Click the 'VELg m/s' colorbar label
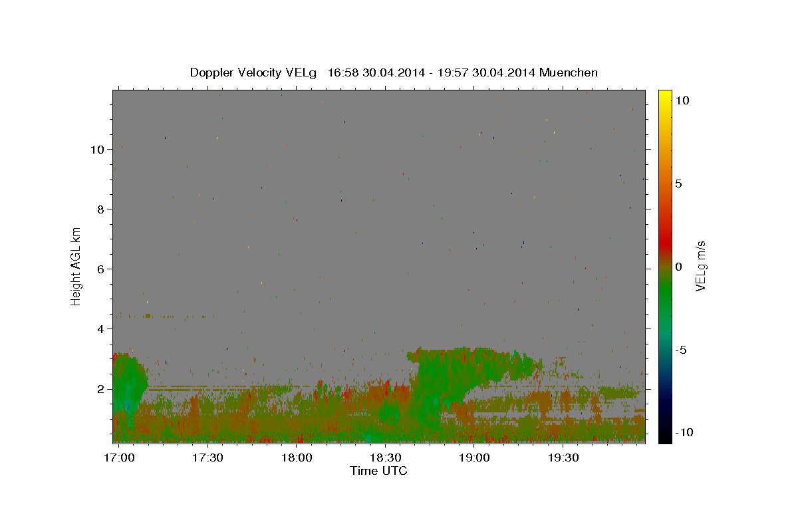This screenshot has height=532, width=798. [x=700, y=266]
